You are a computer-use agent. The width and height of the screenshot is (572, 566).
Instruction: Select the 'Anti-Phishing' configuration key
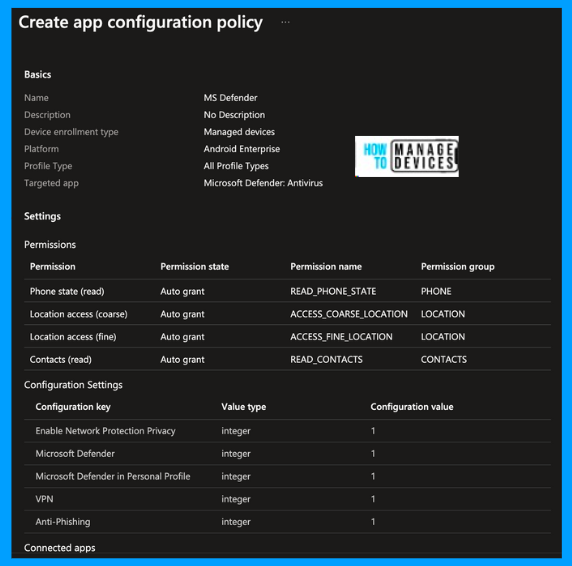click(63, 522)
